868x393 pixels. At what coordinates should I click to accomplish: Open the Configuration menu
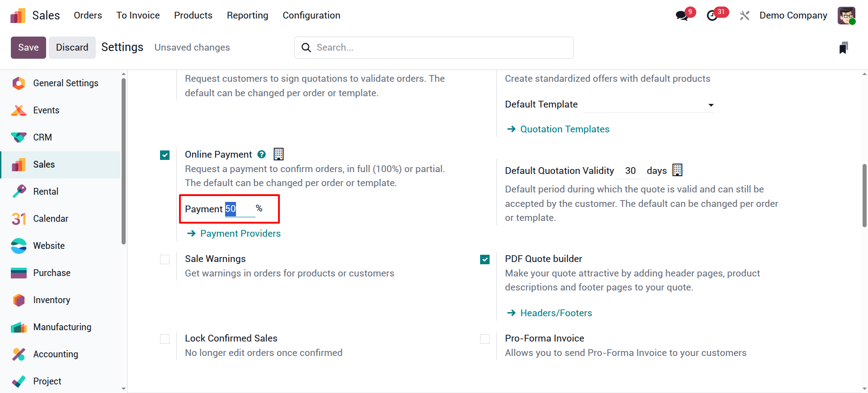pos(311,15)
